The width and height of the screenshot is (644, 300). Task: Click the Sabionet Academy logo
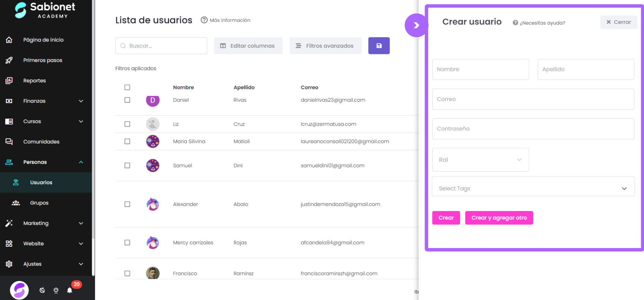[x=45, y=10]
